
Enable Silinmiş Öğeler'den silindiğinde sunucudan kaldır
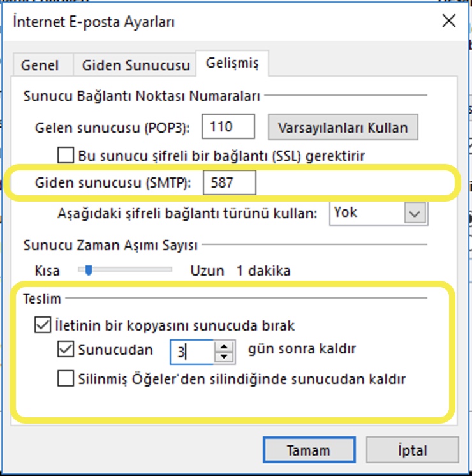point(66,379)
